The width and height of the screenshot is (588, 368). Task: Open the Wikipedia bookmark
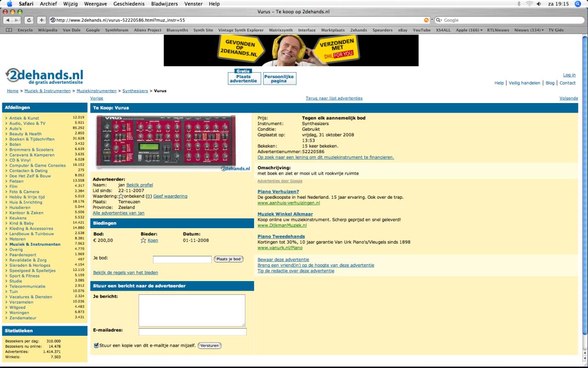tap(48, 30)
